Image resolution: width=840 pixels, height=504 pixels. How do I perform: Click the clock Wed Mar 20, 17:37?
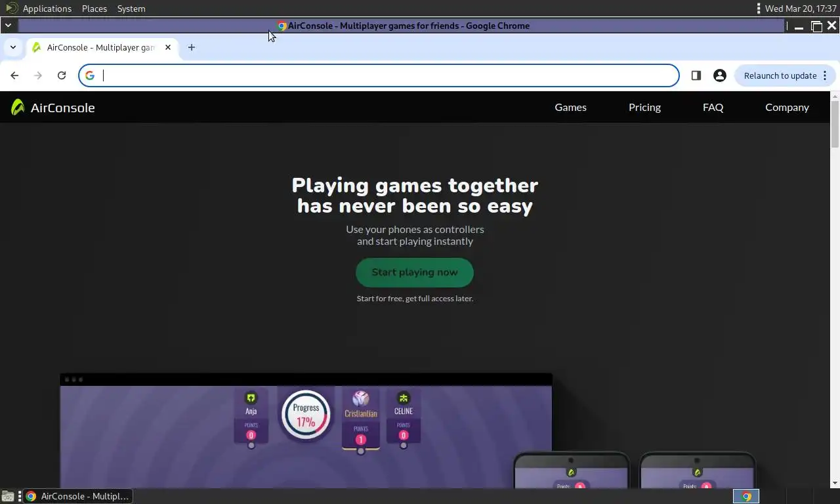[801, 9]
